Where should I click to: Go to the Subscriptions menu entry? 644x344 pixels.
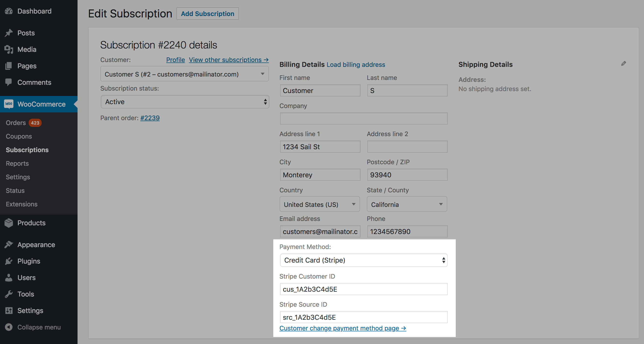click(27, 150)
